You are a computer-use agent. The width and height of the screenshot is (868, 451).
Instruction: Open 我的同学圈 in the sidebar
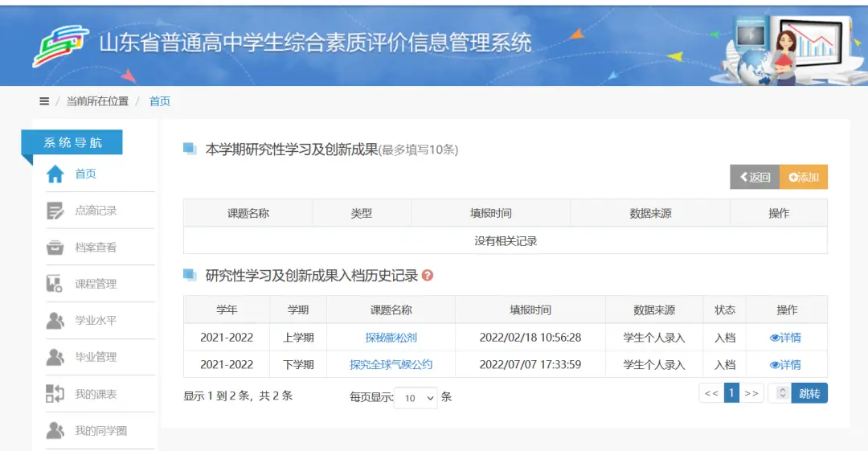pyautogui.click(x=100, y=431)
